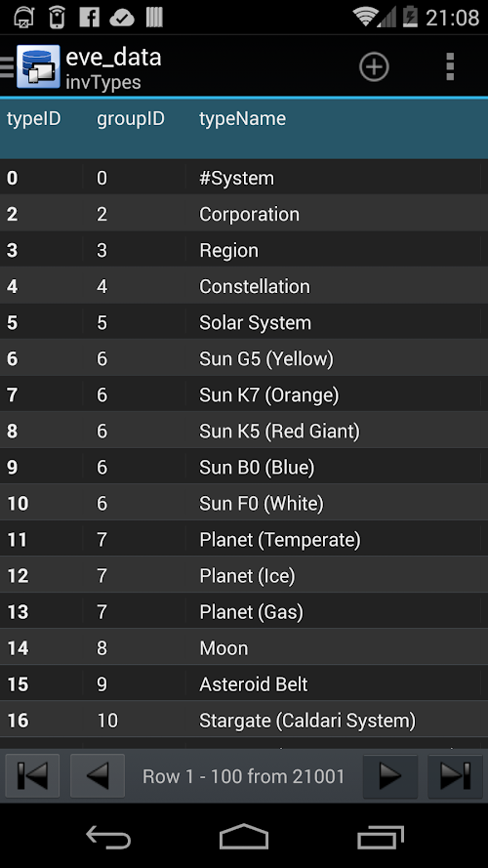Go to next page of rows

(x=390, y=776)
